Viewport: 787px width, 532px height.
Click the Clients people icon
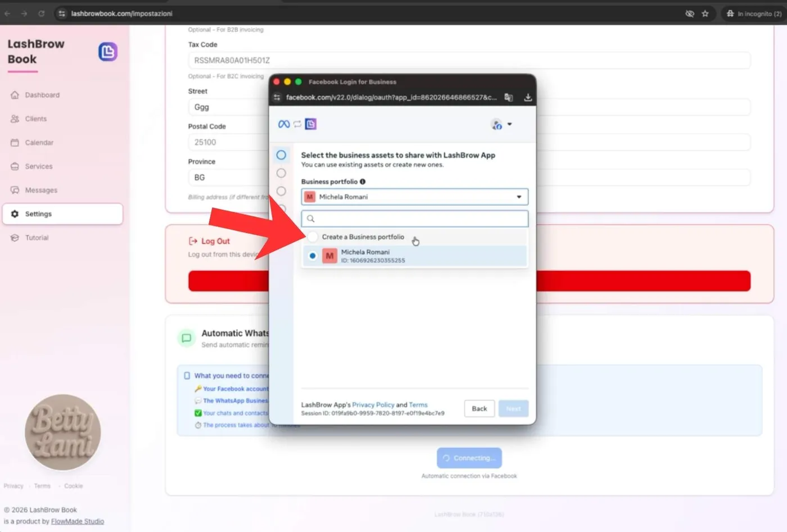[x=15, y=119]
